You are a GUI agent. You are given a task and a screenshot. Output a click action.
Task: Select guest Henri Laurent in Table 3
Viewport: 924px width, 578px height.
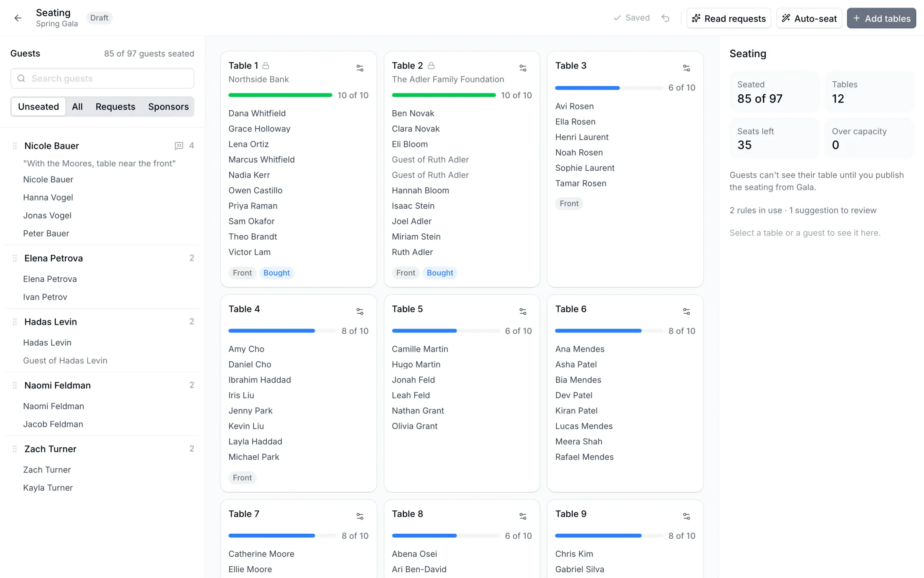point(582,137)
